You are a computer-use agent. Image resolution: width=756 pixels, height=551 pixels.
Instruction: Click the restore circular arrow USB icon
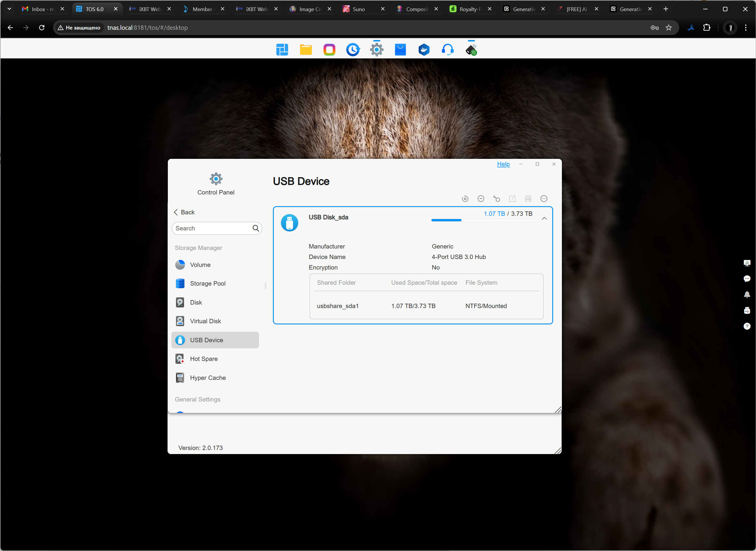465,199
